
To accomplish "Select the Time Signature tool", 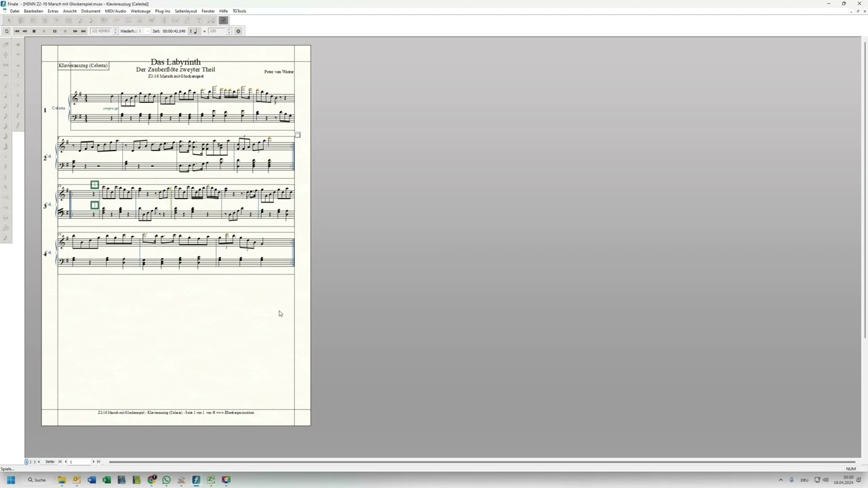I will click(45, 20).
